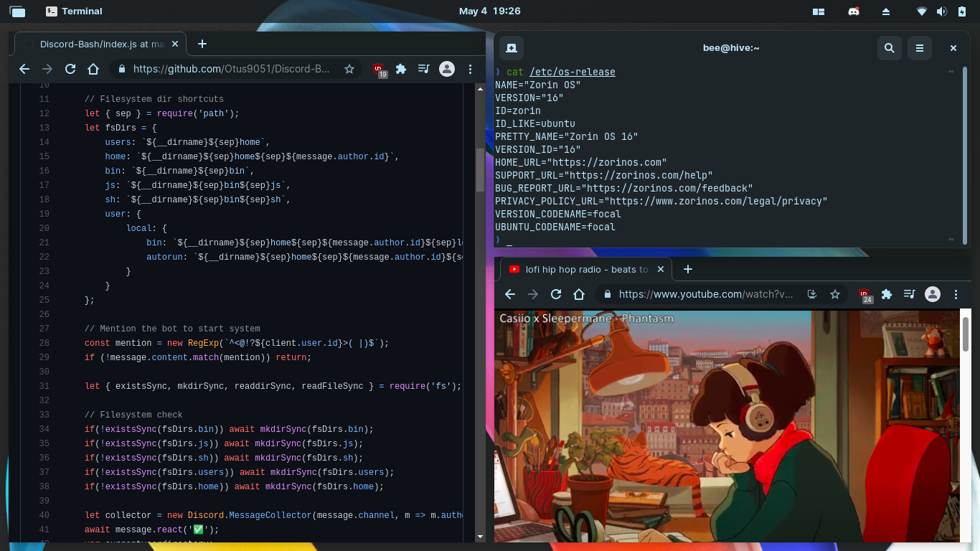Close the Discord-Bash/index.js tab

tap(175, 44)
